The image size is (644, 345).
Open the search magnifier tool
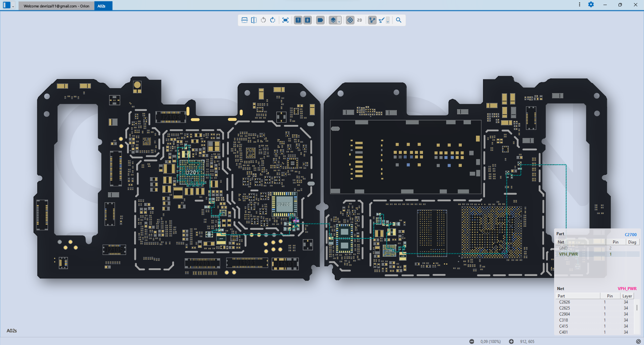(398, 20)
